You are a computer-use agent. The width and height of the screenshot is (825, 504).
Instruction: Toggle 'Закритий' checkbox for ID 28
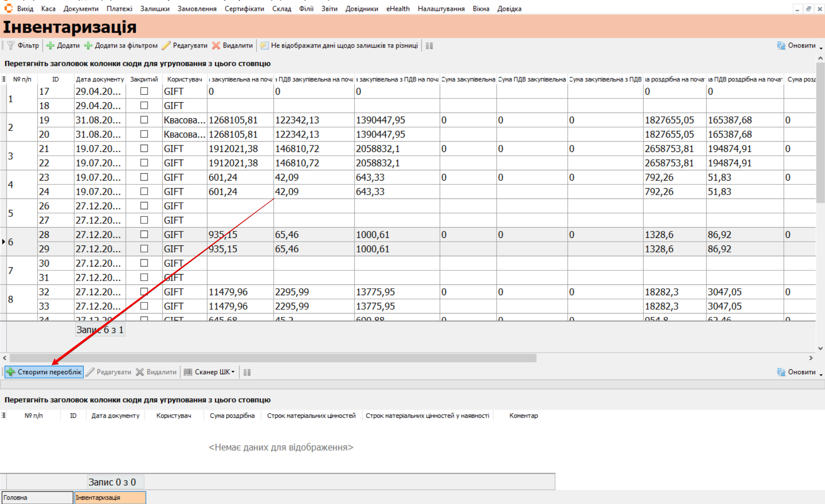tap(144, 234)
